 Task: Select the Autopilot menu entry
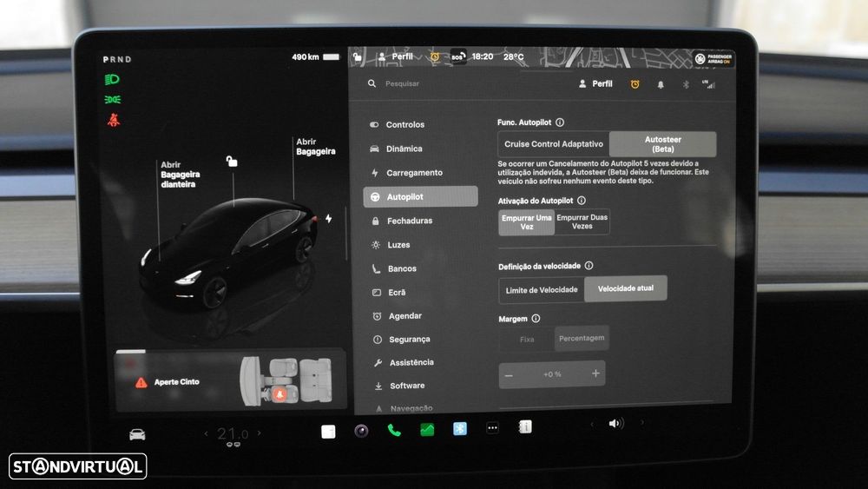(420, 196)
